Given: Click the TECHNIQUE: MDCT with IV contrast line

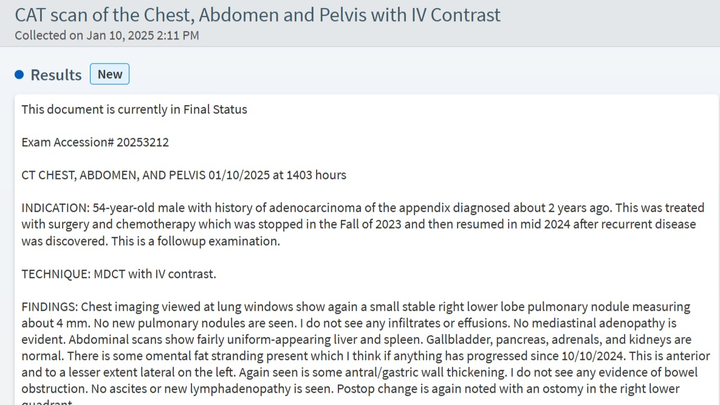Looking at the screenshot, I should tap(118, 274).
